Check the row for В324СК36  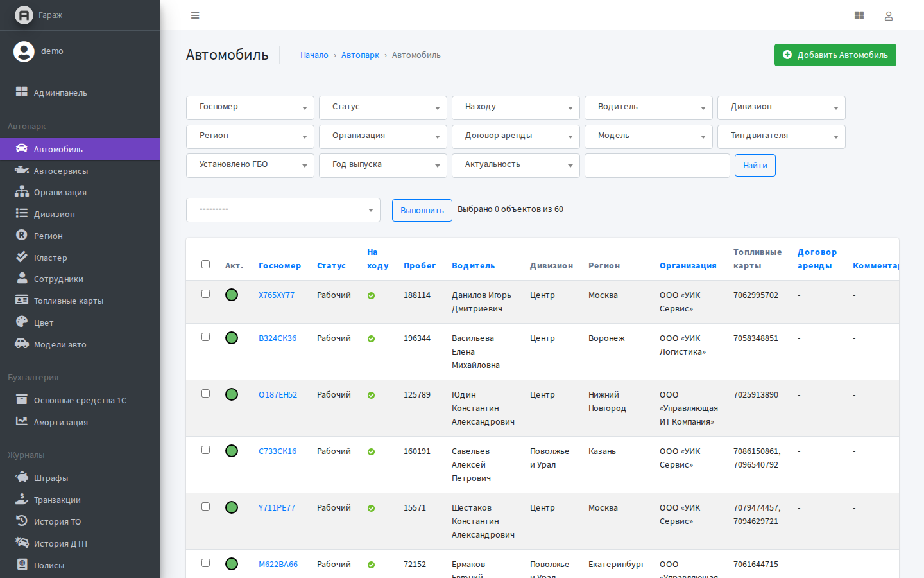pos(205,337)
